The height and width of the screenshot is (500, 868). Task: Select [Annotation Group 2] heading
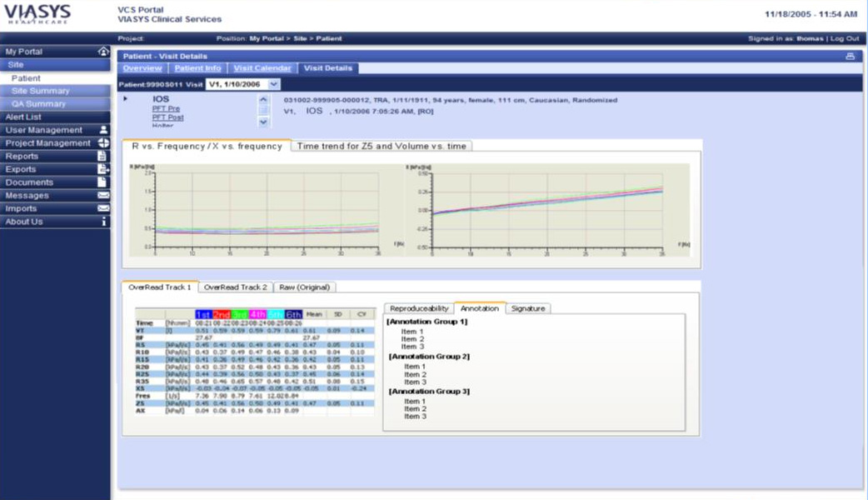pos(429,357)
